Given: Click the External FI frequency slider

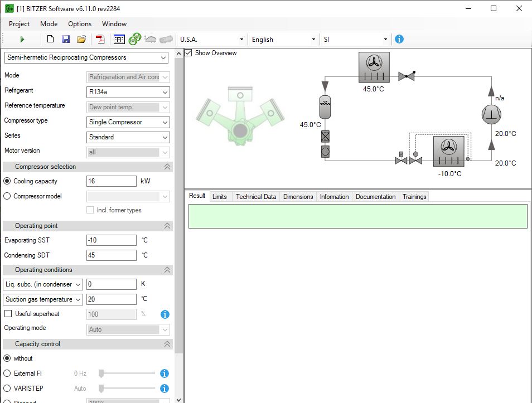Looking at the screenshot, I should click(x=127, y=373).
